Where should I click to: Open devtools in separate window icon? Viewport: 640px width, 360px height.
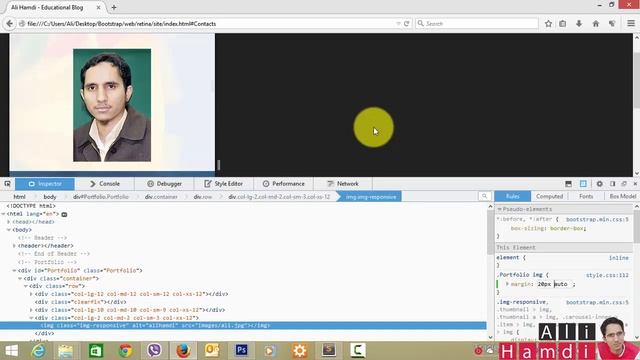click(x=624, y=184)
